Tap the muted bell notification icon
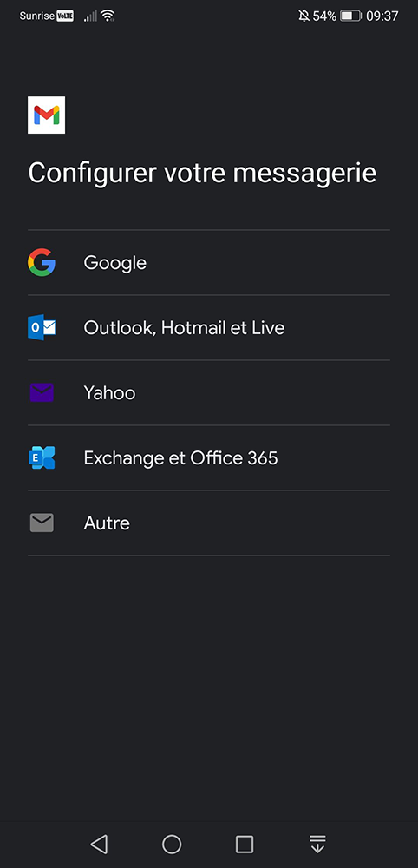Screen dimensions: 418x868 click(304, 16)
